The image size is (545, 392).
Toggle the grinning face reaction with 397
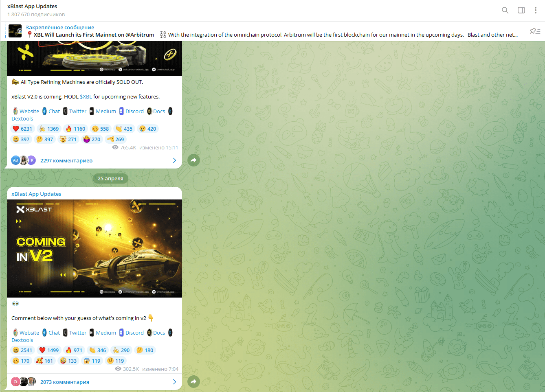click(x=21, y=139)
